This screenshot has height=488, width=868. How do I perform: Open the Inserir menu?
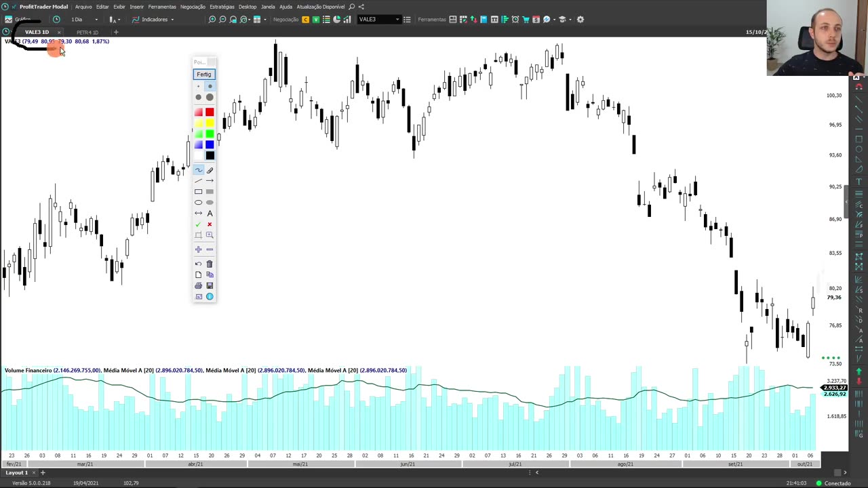(x=137, y=7)
